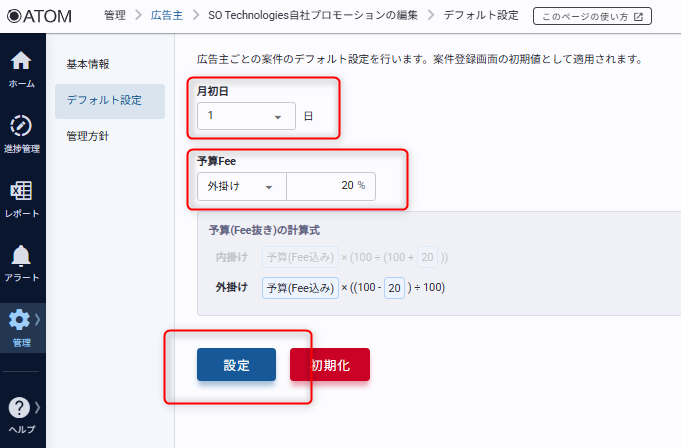The width and height of the screenshot is (681, 448).
Task: Click the blue 設定 button
Action: click(x=236, y=365)
